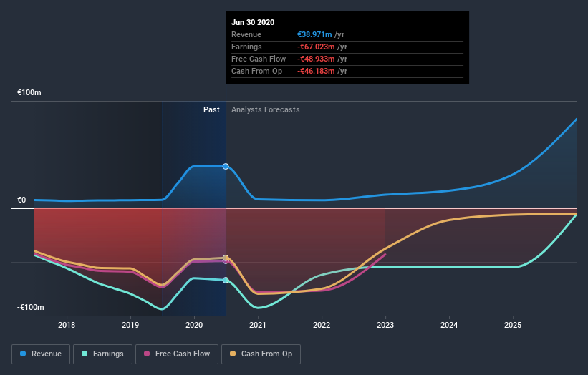Toggle the Revenue legend button
The image size is (588, 375).
[x=41, y=354]
